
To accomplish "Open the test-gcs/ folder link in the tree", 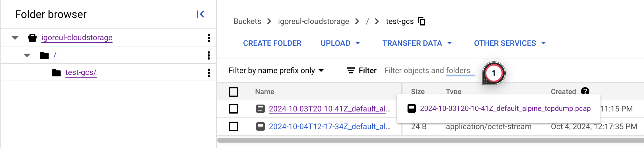I will pos(81,73).
